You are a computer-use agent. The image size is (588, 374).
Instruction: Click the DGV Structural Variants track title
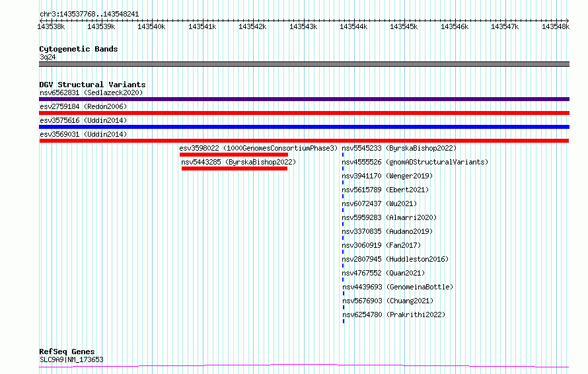92,85
